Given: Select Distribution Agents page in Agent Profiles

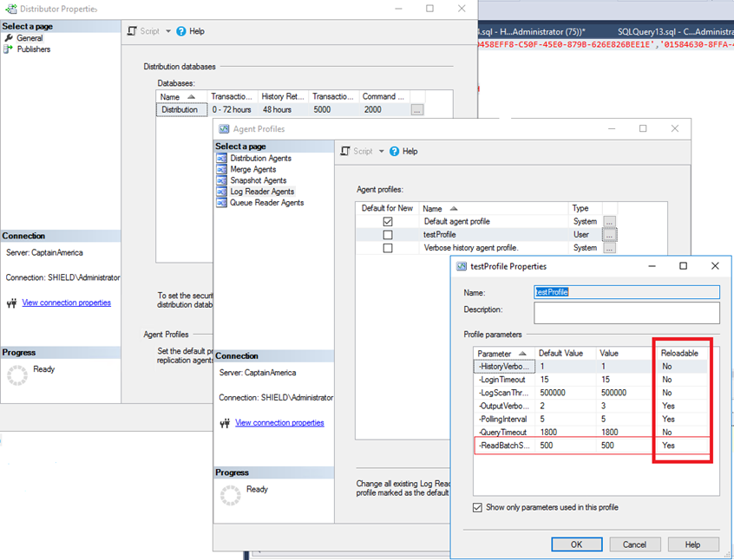Looking at the screenshot, I should [261, 158].
